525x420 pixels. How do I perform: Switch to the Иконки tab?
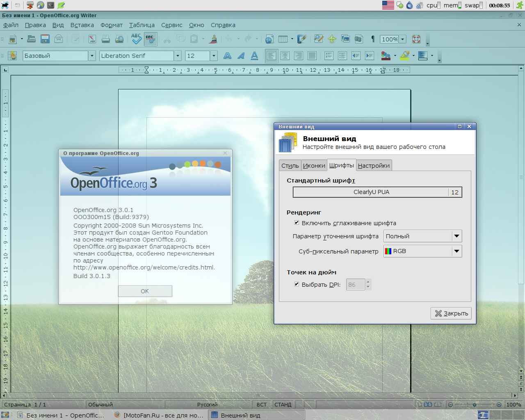(314, 166)
